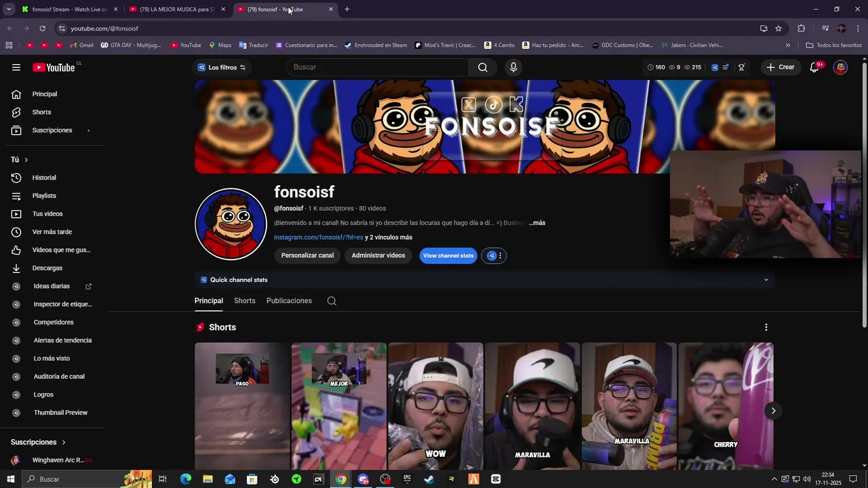The image size is (868, 488).
Task: Open the account avatar menu
Action: click(x=841, y=67)
